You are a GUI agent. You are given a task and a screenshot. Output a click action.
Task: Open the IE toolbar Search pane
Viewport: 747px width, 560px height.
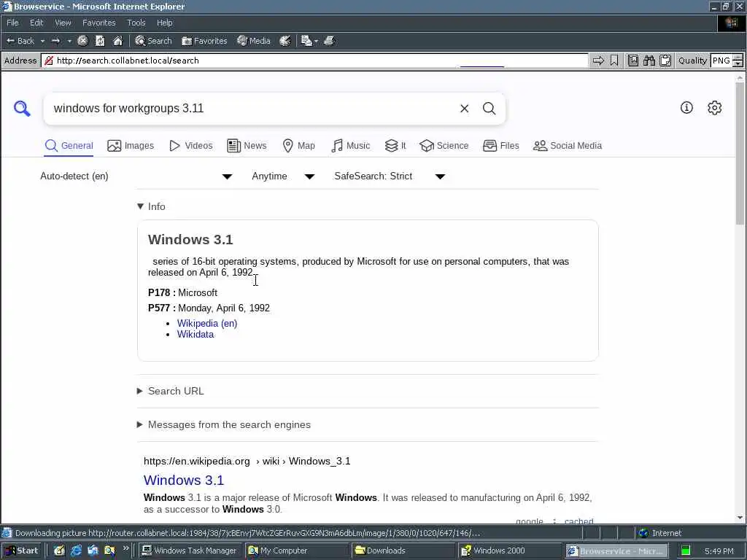tap(153, 41)
